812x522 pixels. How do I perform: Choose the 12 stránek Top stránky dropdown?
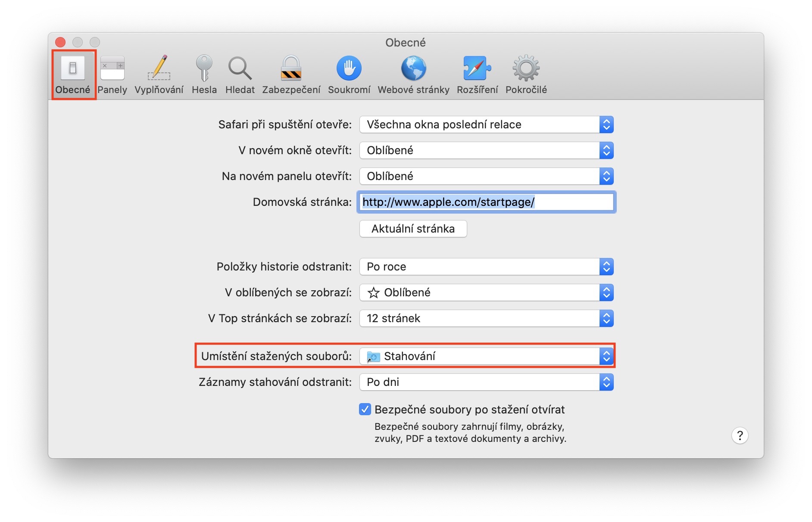tap(487, 318)
